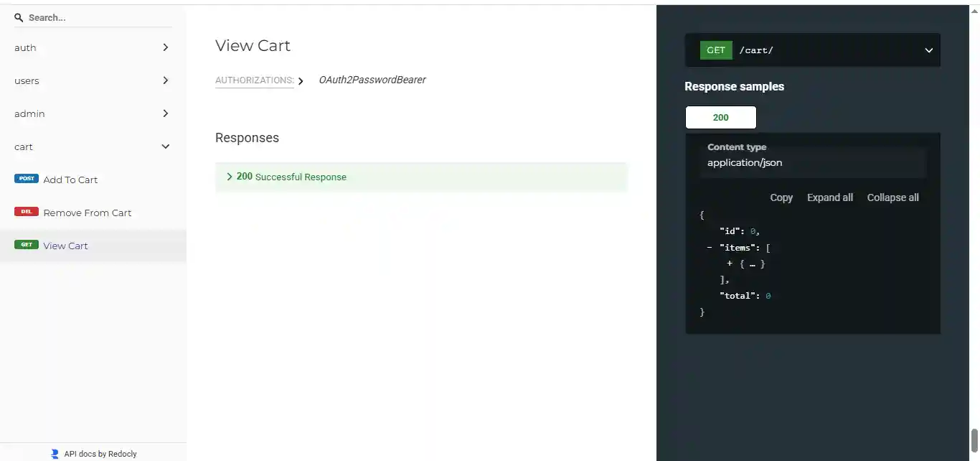Expand the auth sidebar section

[93, 47]
